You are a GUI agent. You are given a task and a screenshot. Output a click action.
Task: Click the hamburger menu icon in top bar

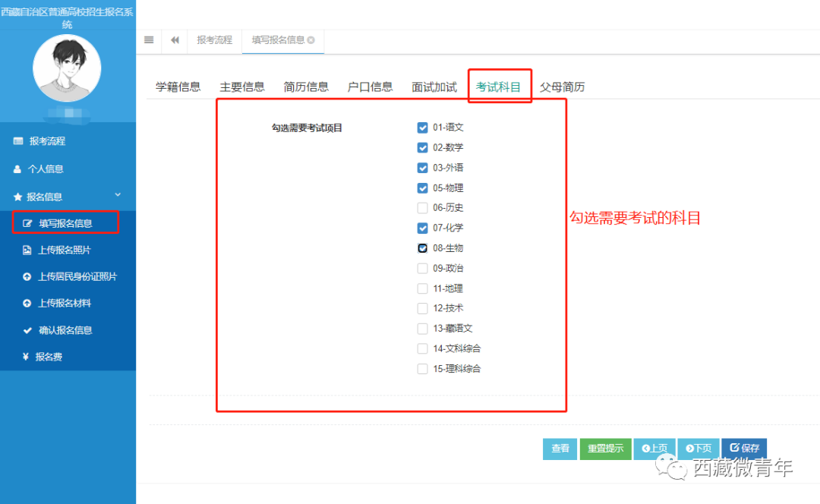tap(149, 40)
